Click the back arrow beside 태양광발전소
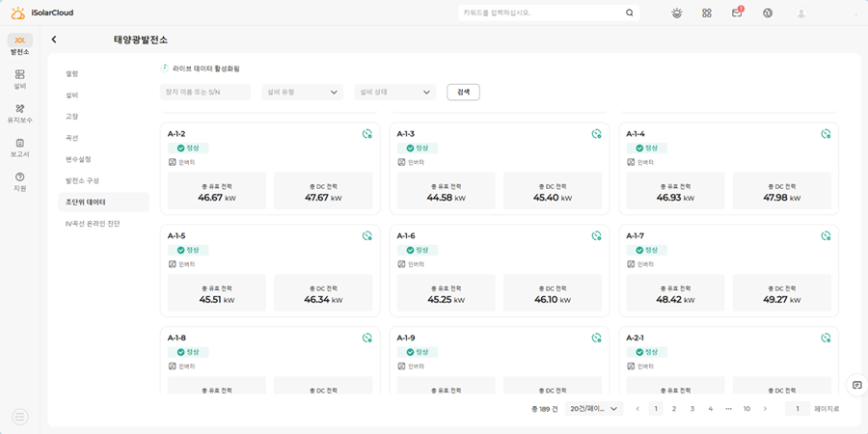 pos(54,40)
